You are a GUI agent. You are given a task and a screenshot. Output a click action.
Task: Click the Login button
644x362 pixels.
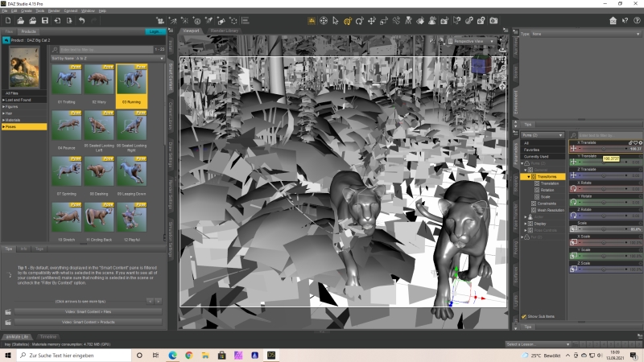click(x=155, y=31)
